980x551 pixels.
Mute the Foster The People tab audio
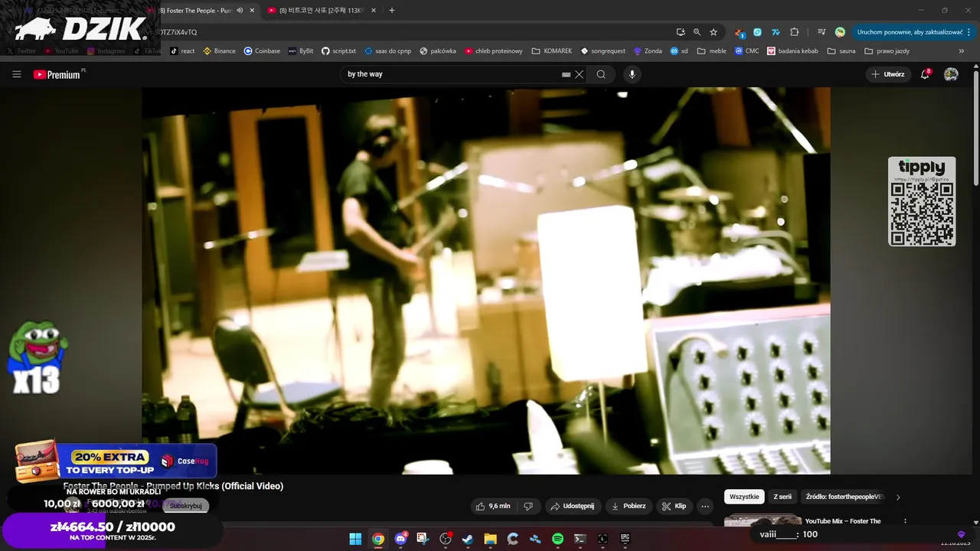(x=240, y=11)
